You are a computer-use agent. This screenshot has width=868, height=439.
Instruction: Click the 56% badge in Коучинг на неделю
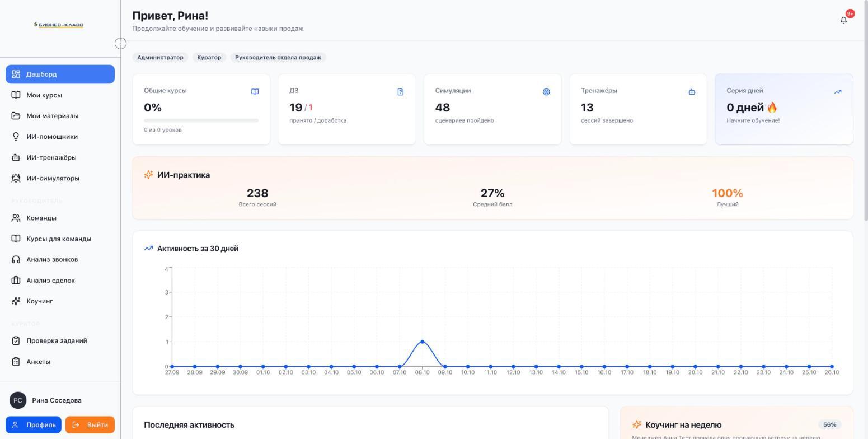(830, 425)
